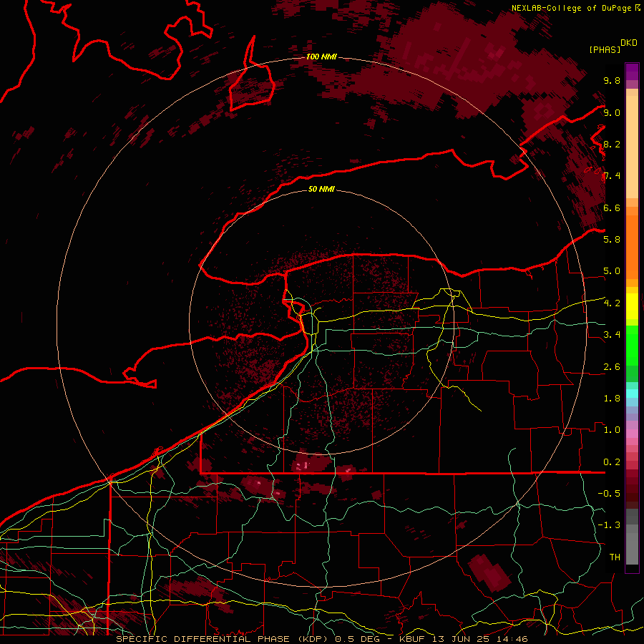This screenshot has width=644, height=644.
Task: Click the -1.3 legend value
Action: [x=609, y=525]
